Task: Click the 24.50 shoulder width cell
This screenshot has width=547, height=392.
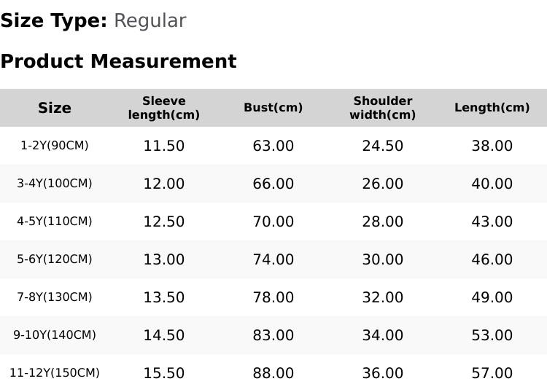Action: 383,146
